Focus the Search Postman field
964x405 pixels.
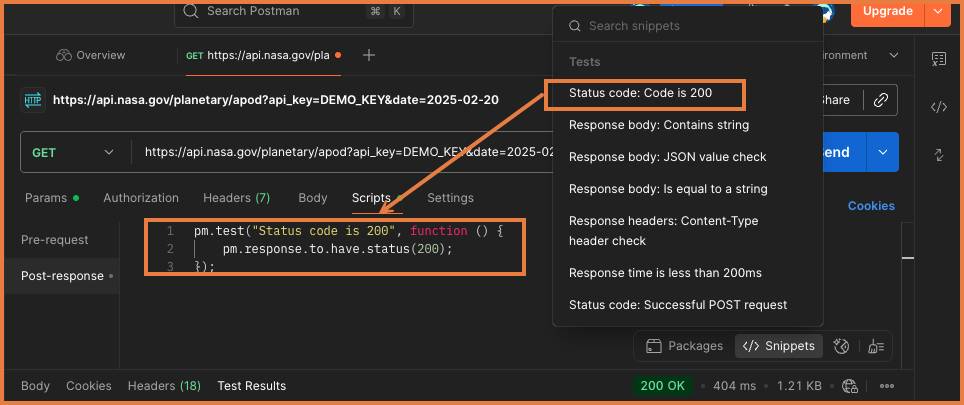click(293, 11)
